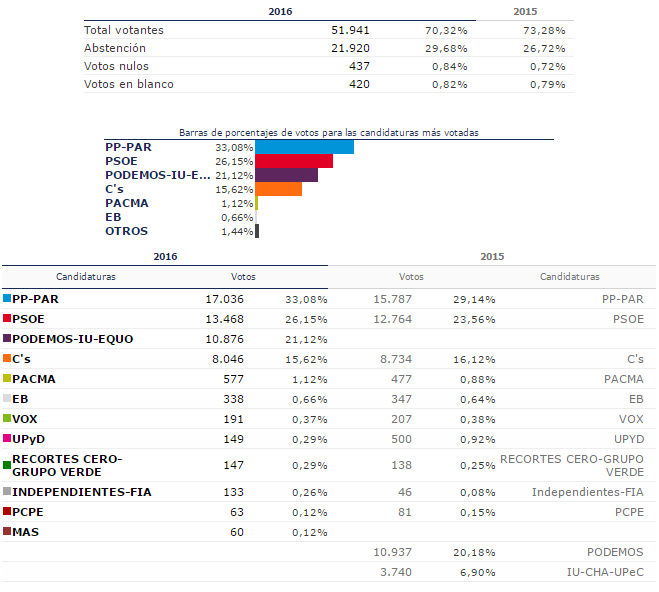
Task: Click the brown MAS color swatch
Action: (7, 531)
